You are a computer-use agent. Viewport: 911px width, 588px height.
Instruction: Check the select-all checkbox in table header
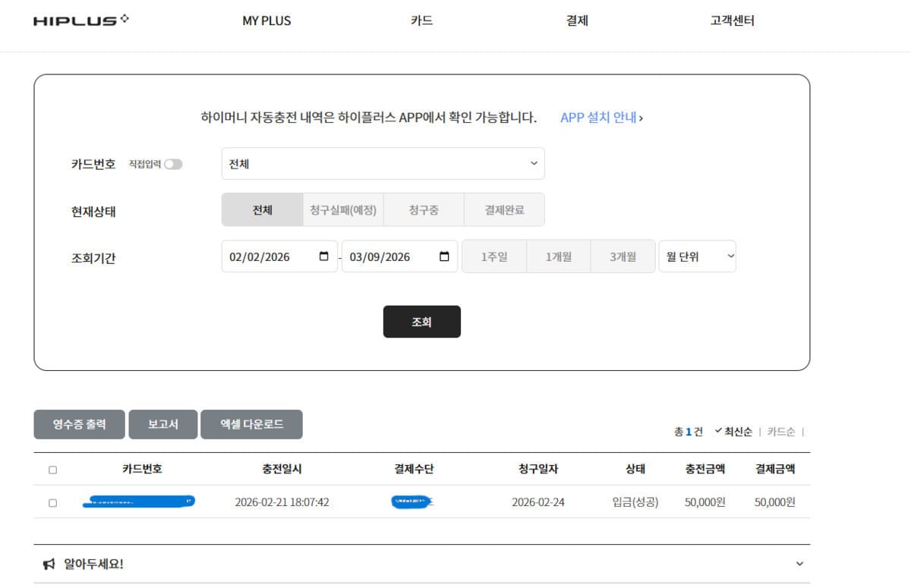(52, 470)
